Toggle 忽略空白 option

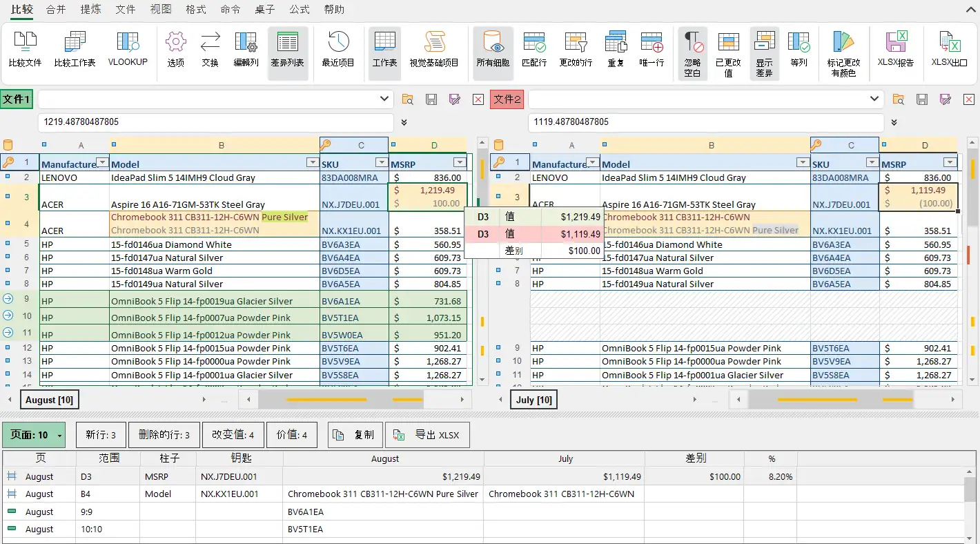coord(692,54)
